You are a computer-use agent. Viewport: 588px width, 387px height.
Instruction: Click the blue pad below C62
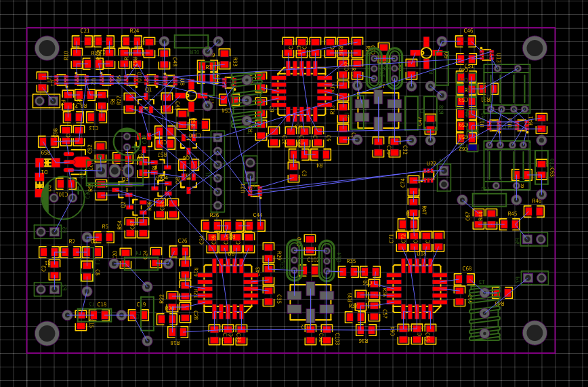coord(472,147)
